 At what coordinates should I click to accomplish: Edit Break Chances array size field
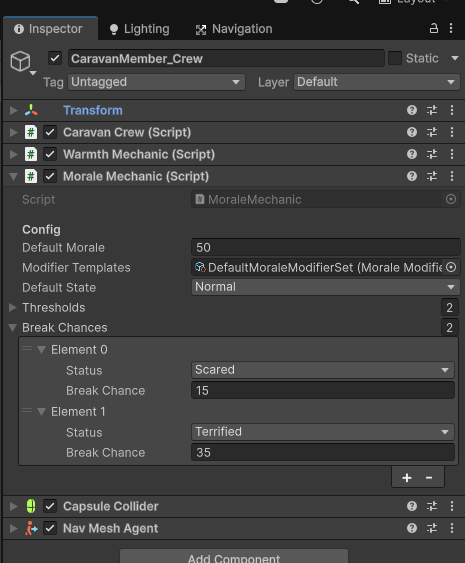click(450, 327)
